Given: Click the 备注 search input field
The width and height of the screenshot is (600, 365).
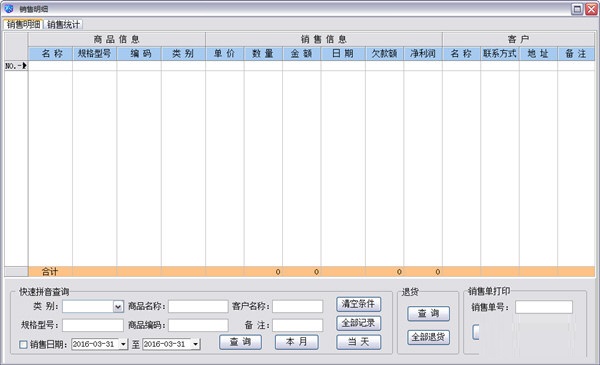Looking at the screenshot, I should [x=298, y=325].
